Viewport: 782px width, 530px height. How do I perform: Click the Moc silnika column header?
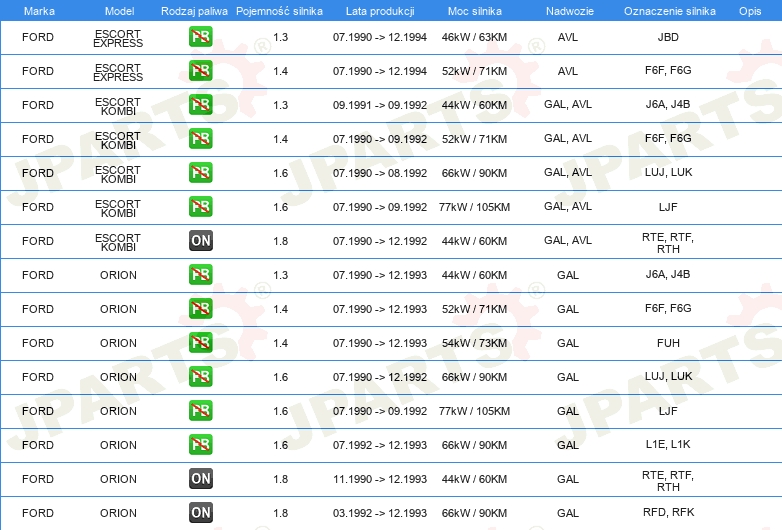pos(475,11)
